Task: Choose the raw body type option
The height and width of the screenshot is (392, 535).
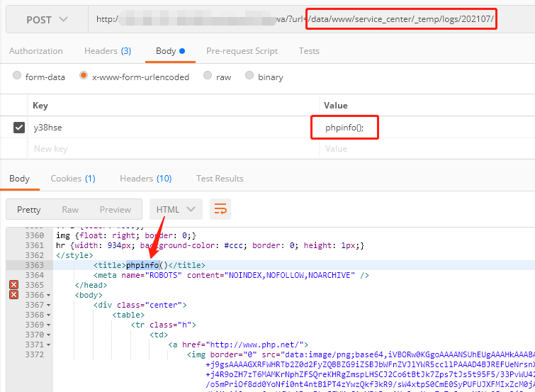Action: [208, 77]
